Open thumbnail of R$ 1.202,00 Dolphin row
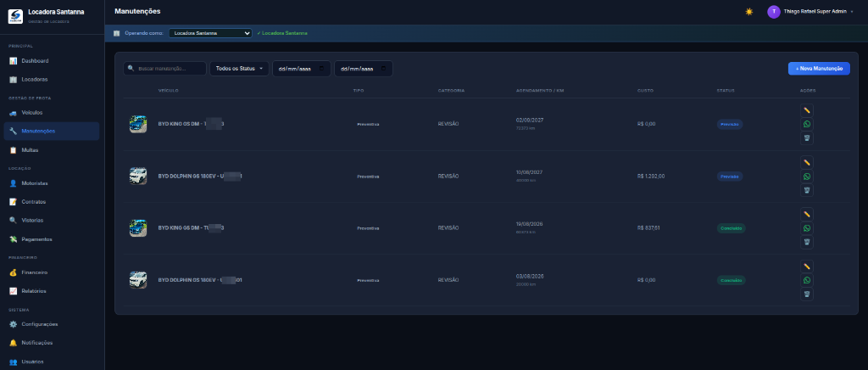Viewport: 868px width, 370px height. [138, 177]
